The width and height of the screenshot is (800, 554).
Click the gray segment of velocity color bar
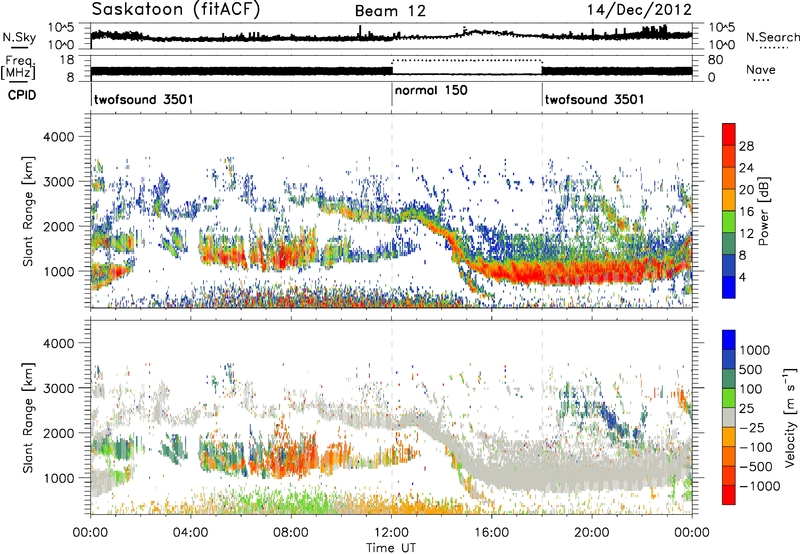click(729, 418)
